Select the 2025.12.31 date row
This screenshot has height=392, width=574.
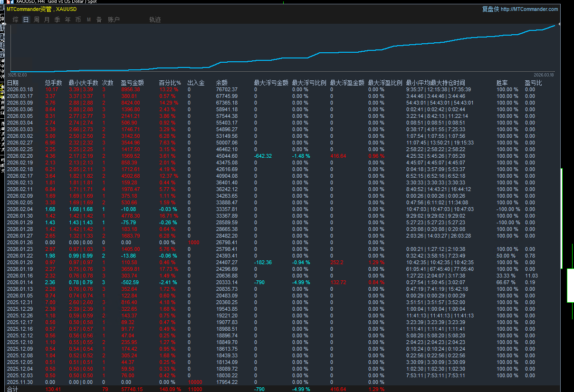(20, 302)
